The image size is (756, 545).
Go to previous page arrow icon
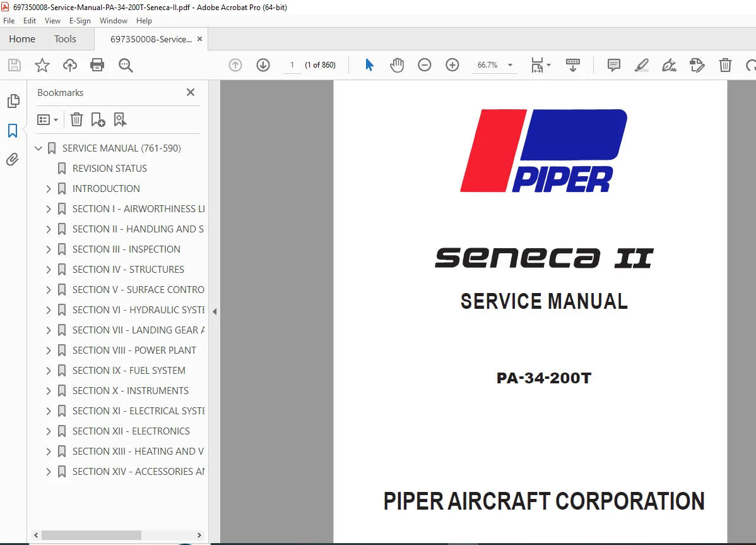click(x=235, y=65)
